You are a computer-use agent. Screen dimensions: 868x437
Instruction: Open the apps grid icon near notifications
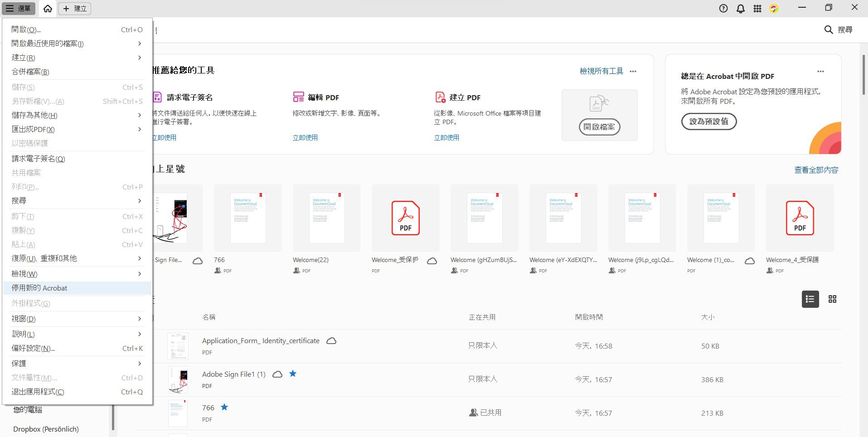pos(757,8)
